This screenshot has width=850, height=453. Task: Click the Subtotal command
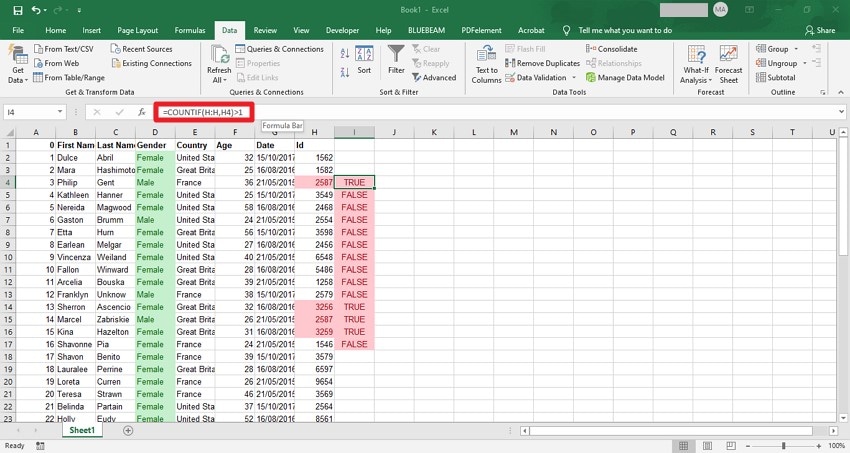click(776, 77)
